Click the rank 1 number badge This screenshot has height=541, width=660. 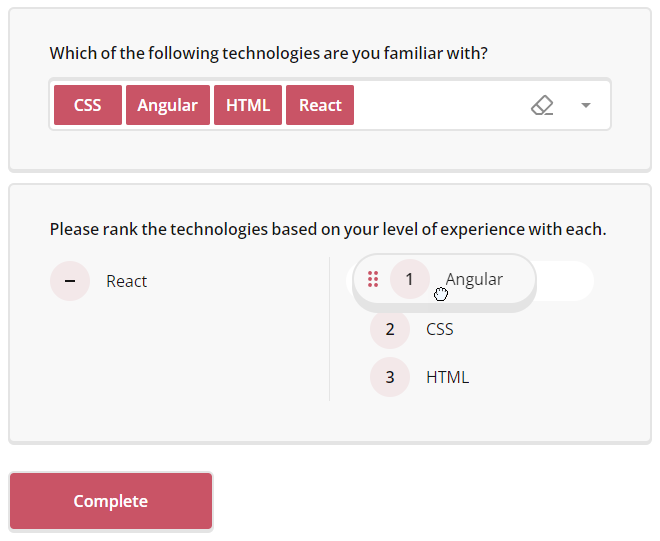pos(409,279)
